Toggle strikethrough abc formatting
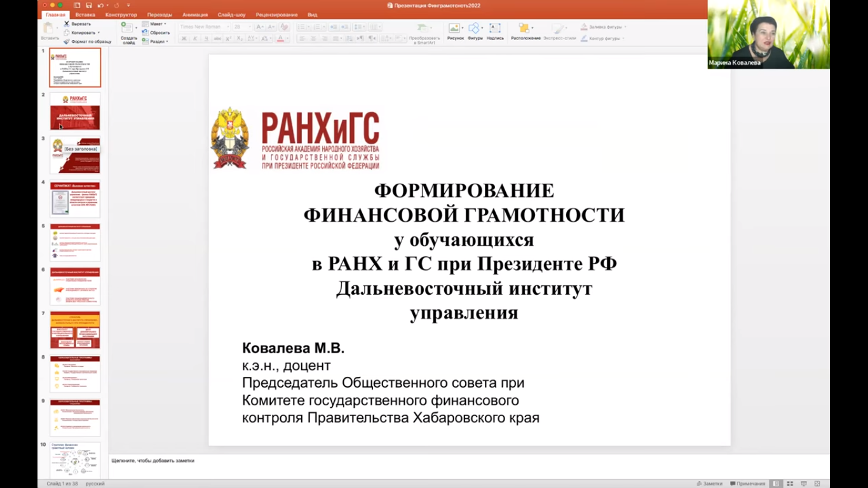 (217, 38)
